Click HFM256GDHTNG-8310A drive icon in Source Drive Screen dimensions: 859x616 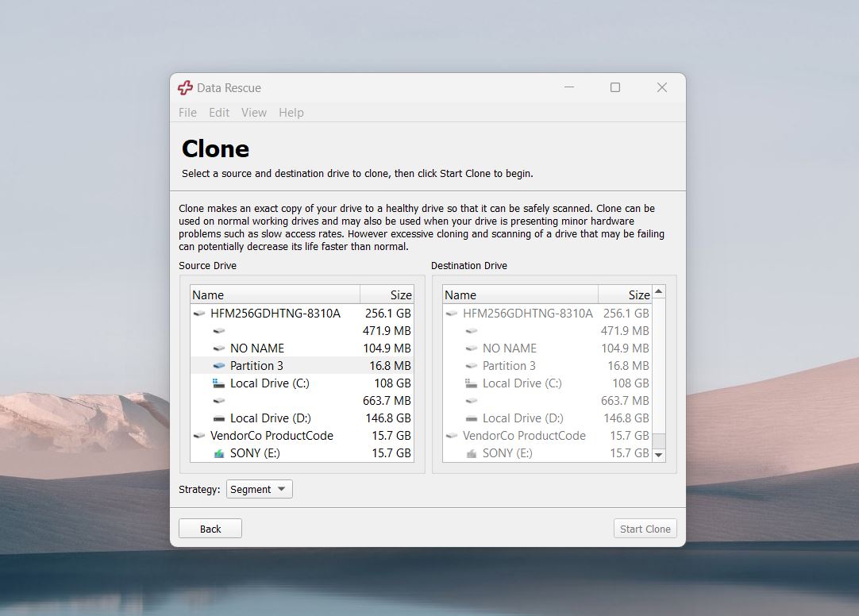(x=199, y=314)
